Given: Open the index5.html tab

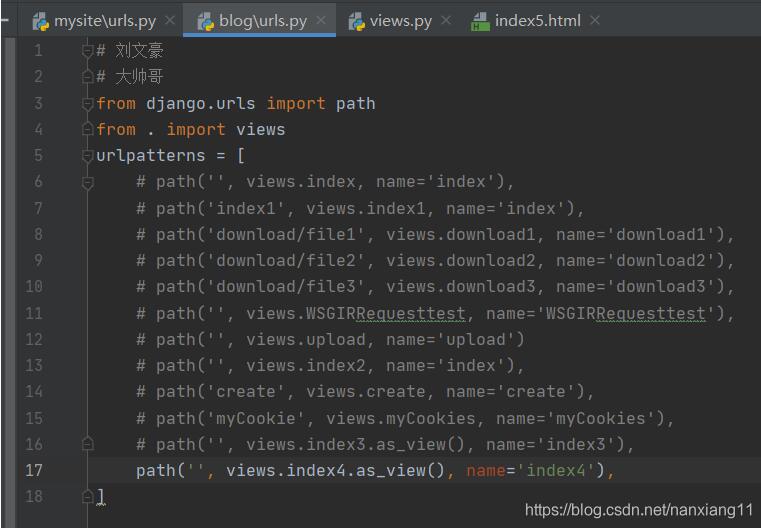Looking at the screenshot, I should pyautogui.click(x=538, y=20).
